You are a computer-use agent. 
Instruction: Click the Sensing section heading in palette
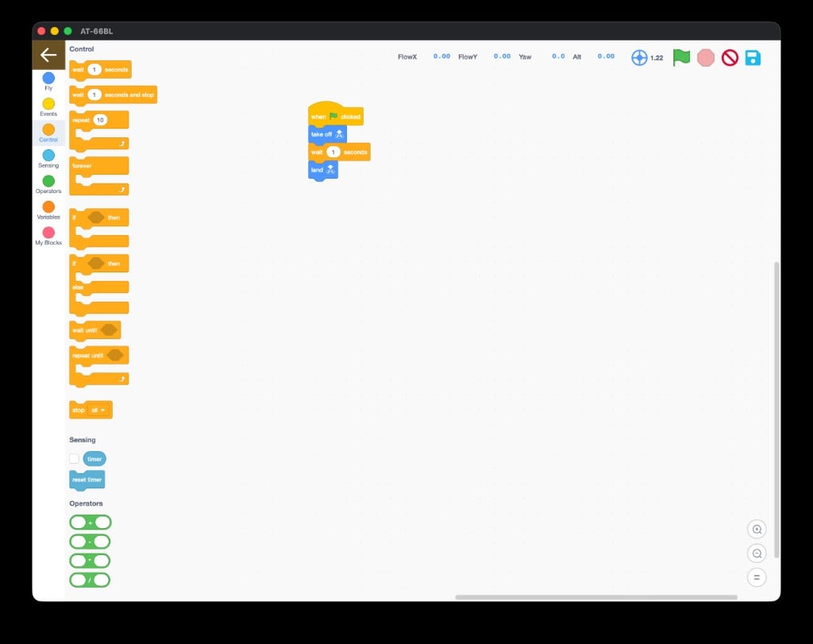point(83,440)
